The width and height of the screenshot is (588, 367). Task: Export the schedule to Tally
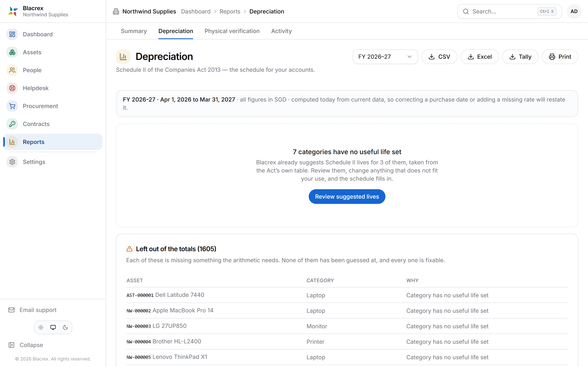[x=520, y=57]
